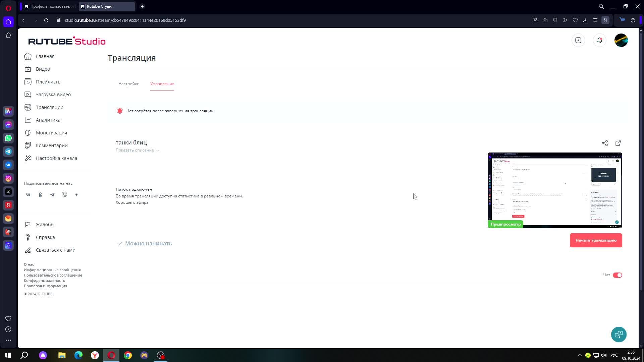Open Telegram social link icon
The height and width of the screenshot is (362, 644).
tap(52, 195)
